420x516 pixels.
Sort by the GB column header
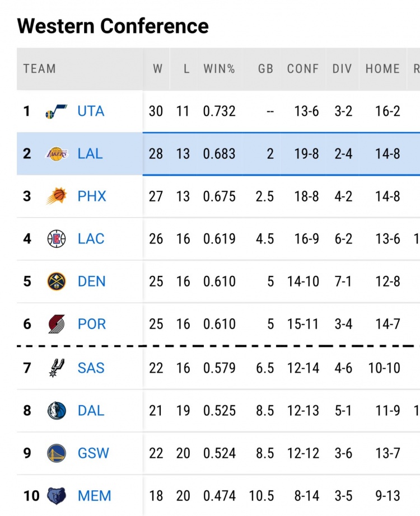click(x=265, y=69)
